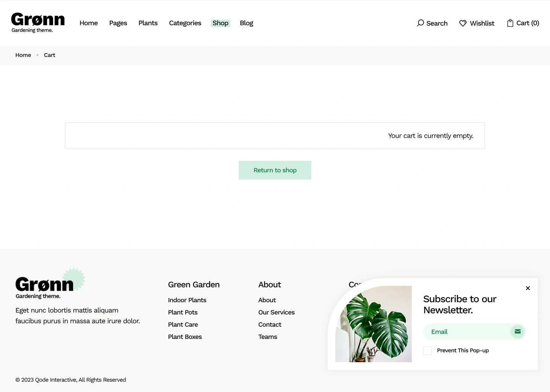Viewport: 550px width, 392px height.
Task: Click the Grønn logo in the footer
Action: click(50, 284)
